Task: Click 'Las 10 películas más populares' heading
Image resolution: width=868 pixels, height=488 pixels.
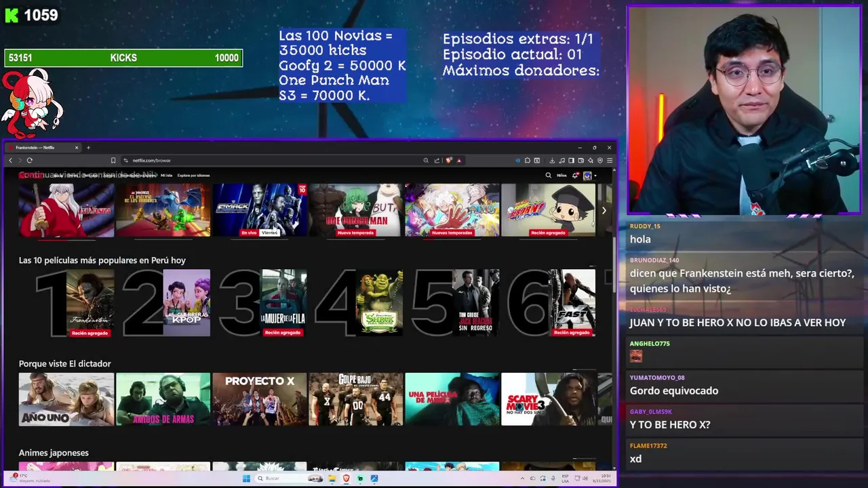Action: pyautogui.click(x=102, y=260)
